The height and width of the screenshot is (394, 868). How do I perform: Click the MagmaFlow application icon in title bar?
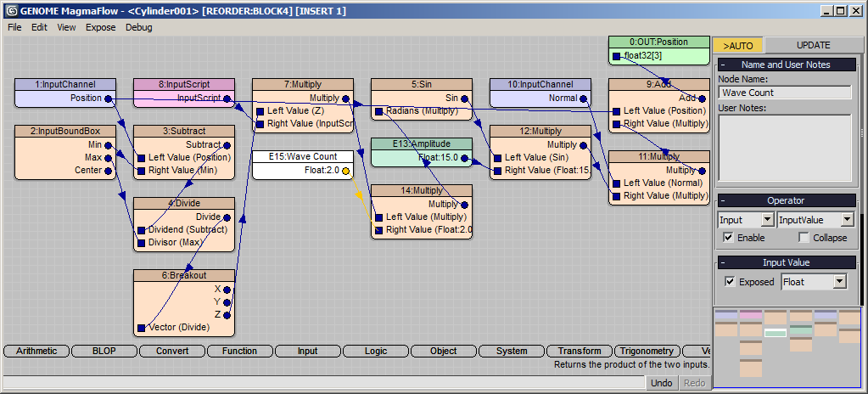click(x=11, y=10)
